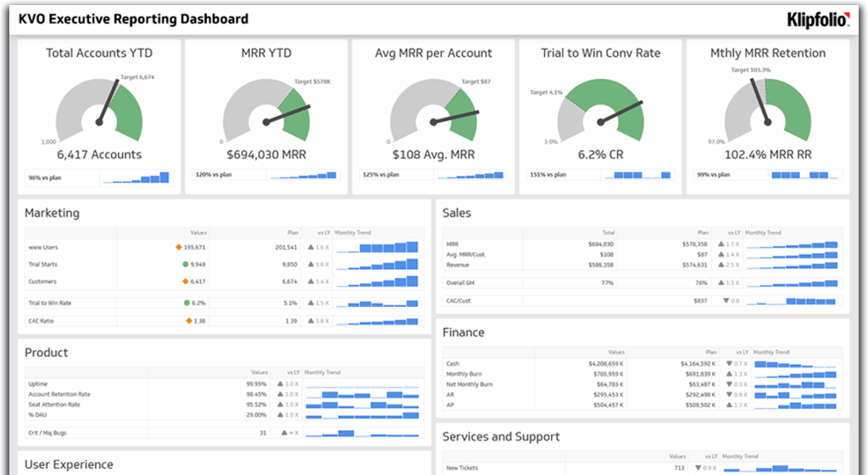Open the Trial to Win Conv Rate sparkline
The height and width of the screenshot is (475, 868).
[x=638, y=175]
